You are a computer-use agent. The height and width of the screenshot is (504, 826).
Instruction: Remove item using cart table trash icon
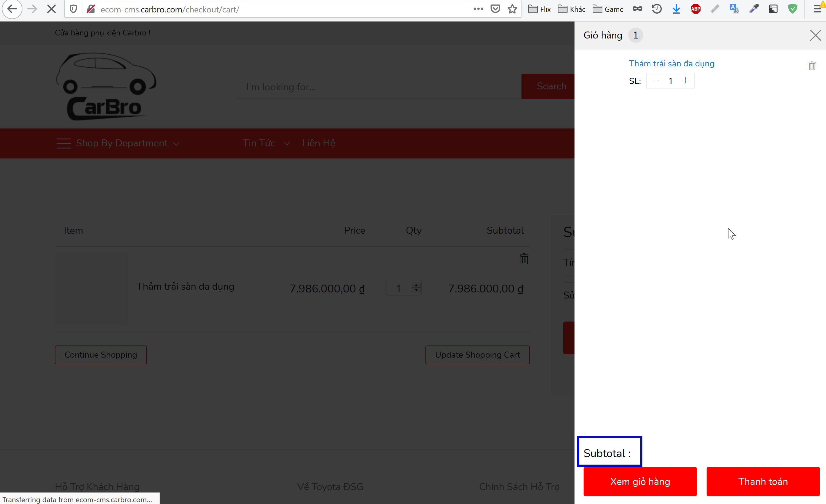[x=524, y=259]
